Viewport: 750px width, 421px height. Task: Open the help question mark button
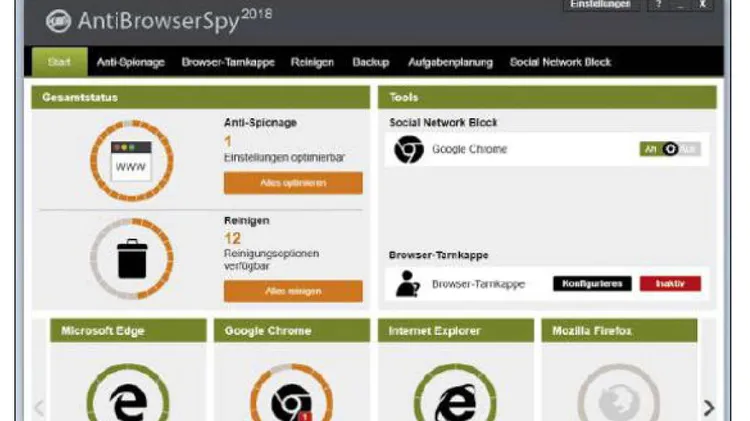[658, 5]
